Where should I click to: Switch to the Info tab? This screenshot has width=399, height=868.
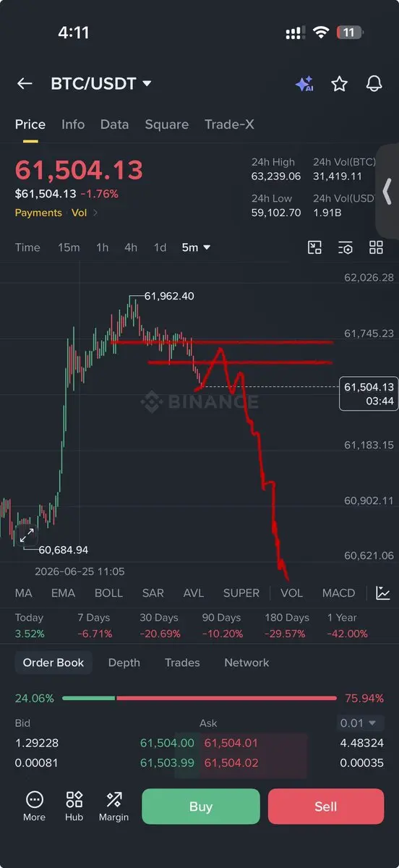(73, 124)
